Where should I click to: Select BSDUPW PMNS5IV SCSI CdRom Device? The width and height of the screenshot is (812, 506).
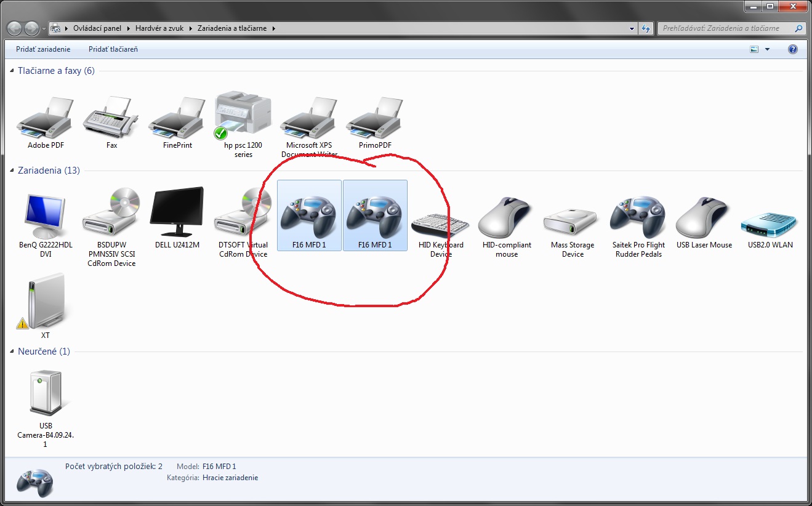(x=111, y=212)
